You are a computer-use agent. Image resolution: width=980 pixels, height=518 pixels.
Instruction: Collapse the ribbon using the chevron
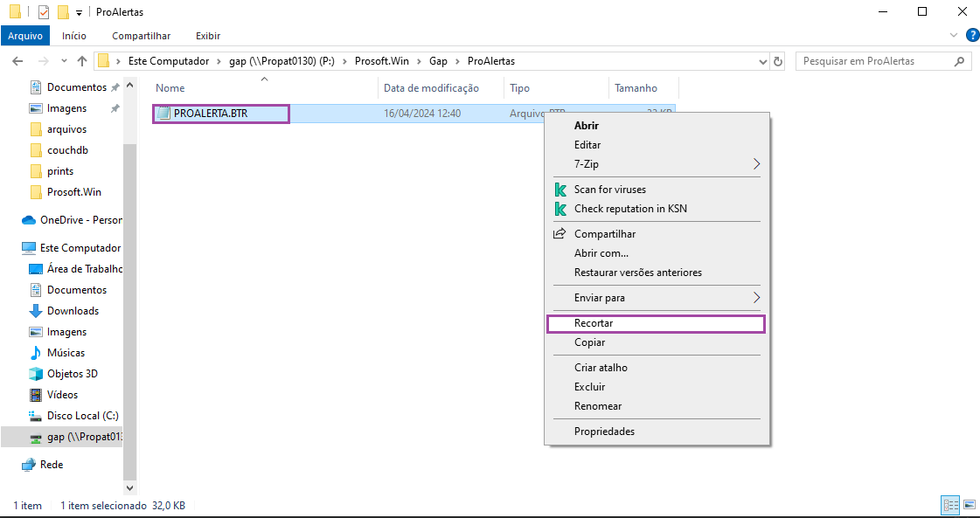point(954,36)
